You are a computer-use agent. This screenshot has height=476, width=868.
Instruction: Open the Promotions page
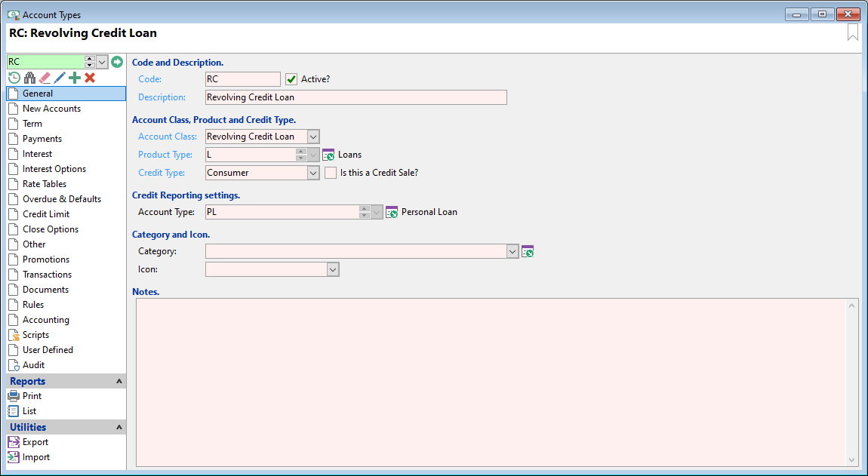tap(66, 259)
